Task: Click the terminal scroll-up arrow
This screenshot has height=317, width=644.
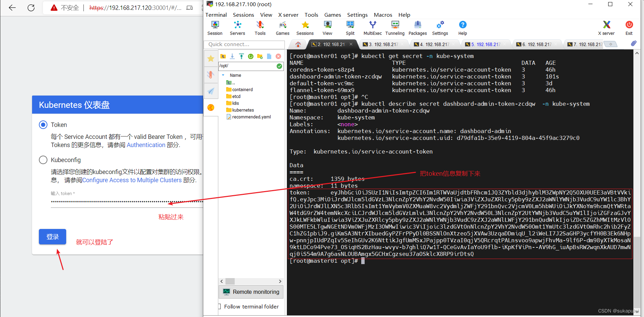Action: 636,53
